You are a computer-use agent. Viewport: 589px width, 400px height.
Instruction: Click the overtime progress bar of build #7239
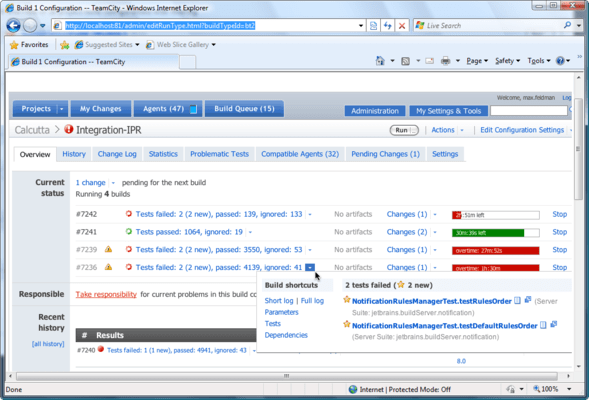pyautogui.click(x=495, y=251)
